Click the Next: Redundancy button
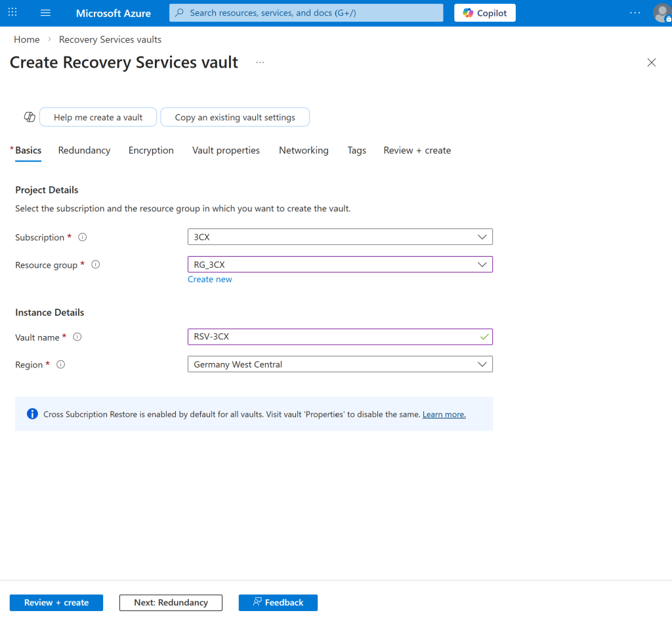The image size is (672, 619). click(171, 603)
